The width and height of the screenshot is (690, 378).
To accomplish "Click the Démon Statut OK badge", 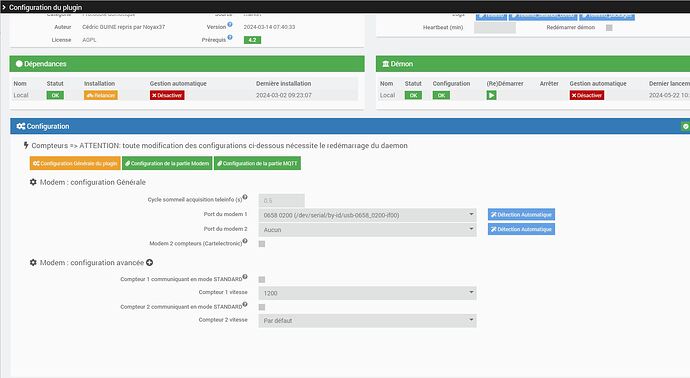I will (x=413, y=95).
